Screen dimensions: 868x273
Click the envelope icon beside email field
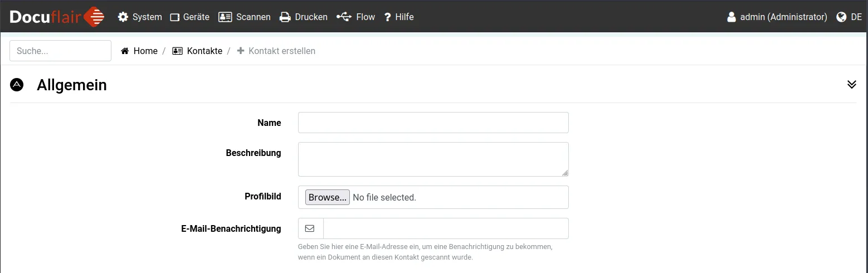click(x=310, y=228)
